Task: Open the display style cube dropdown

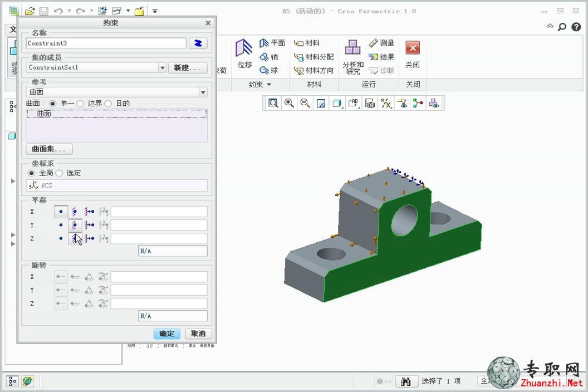Action: (x=337, y=103)
